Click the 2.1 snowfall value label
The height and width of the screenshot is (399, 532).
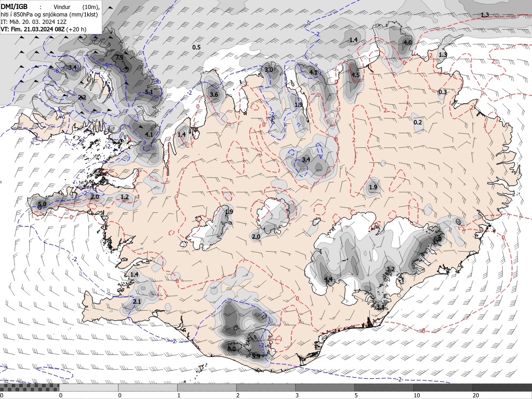[x=136, y=301]
